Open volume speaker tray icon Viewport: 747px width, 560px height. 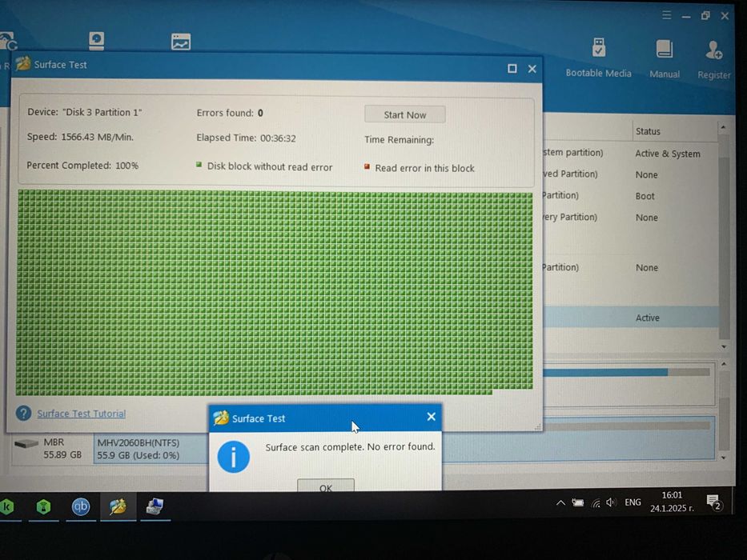[x=611, y=502]
